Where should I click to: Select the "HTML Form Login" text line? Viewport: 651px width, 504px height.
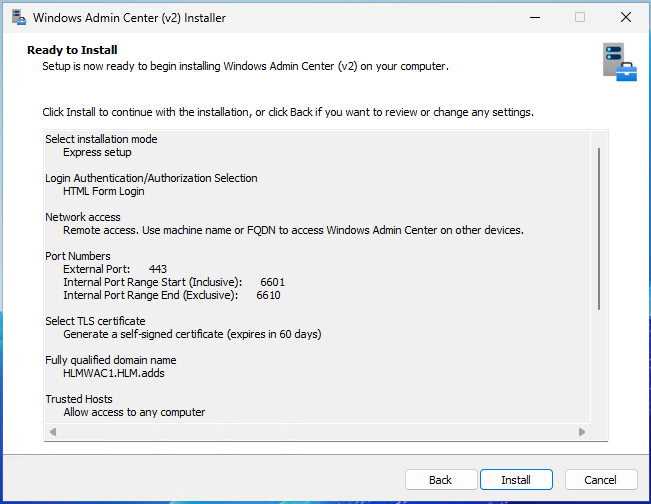coord(104,191)
